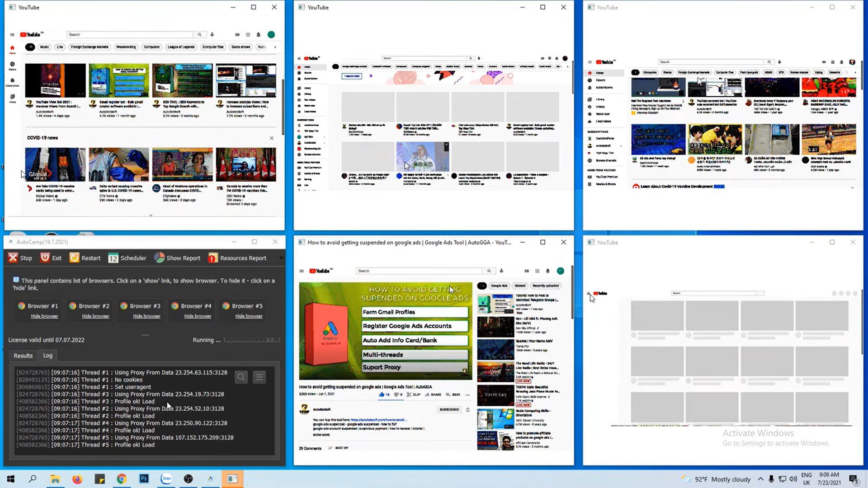This screenshot has height=488, width=868.
Task: Open Show Report pie chart icon
Action: click(x=159, y=258)
